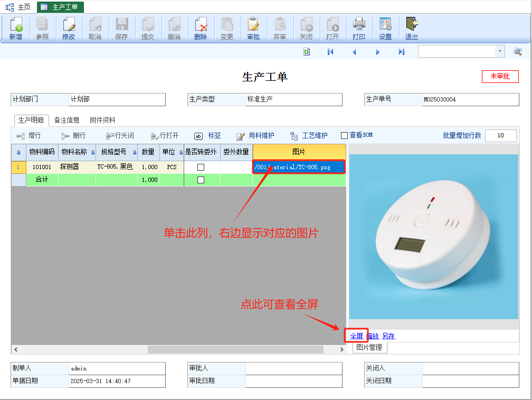
Task: Click the 另存 link under the image
Action: (x=388, y=336)
